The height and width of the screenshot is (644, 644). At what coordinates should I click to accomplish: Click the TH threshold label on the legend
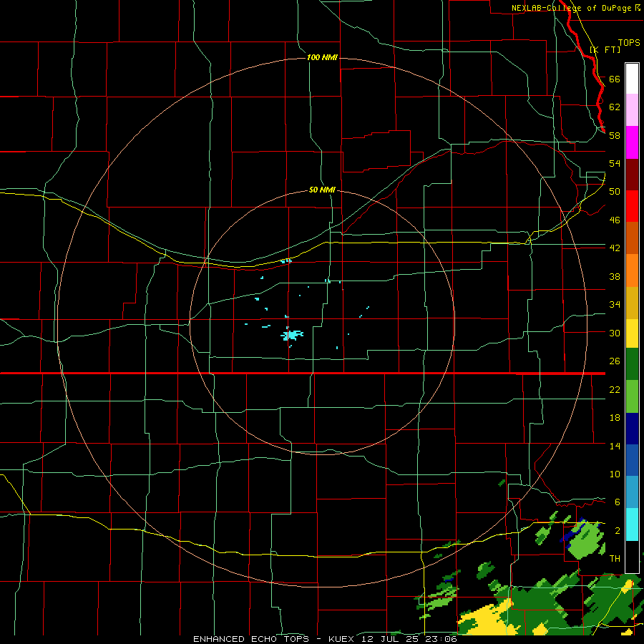coord(615,559)
